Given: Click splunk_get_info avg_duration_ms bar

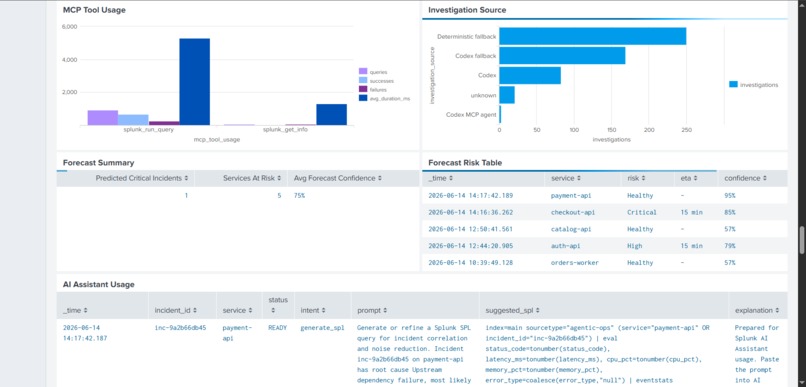Looking at the screenshot, I should point(332,115).
